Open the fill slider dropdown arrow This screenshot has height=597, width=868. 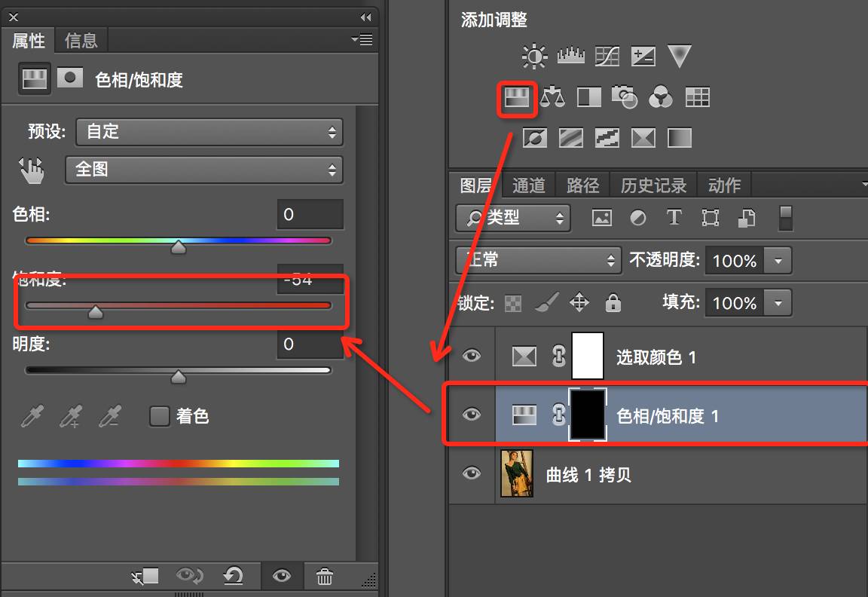click(x=778, y=303)
